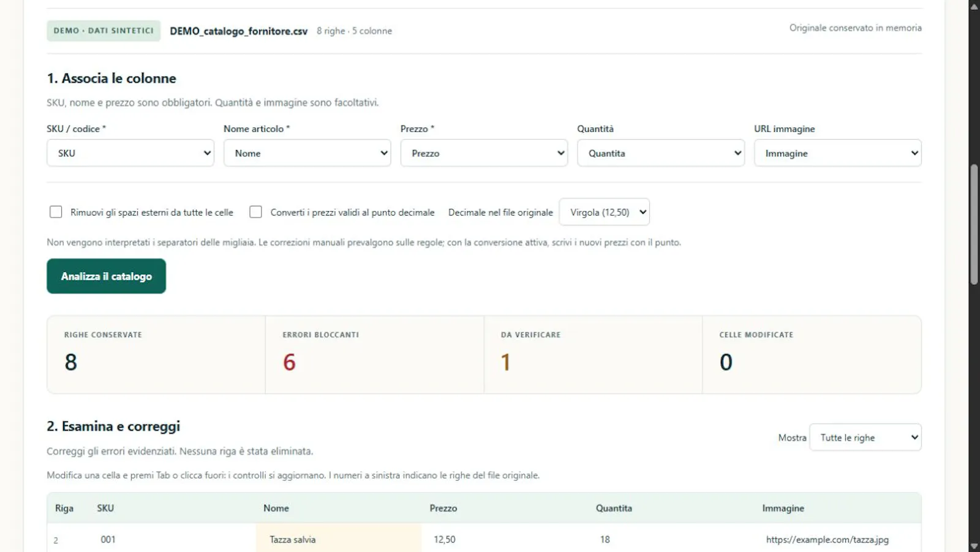980x552 pixels.
Task: Click the 'Nome' table column header
Action: [x=276, y=508]
